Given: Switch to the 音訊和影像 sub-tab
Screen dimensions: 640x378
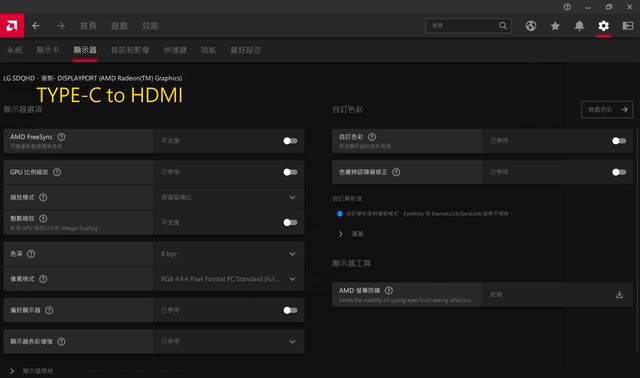Looking at the screenshot, I should (x=130, y=50).
